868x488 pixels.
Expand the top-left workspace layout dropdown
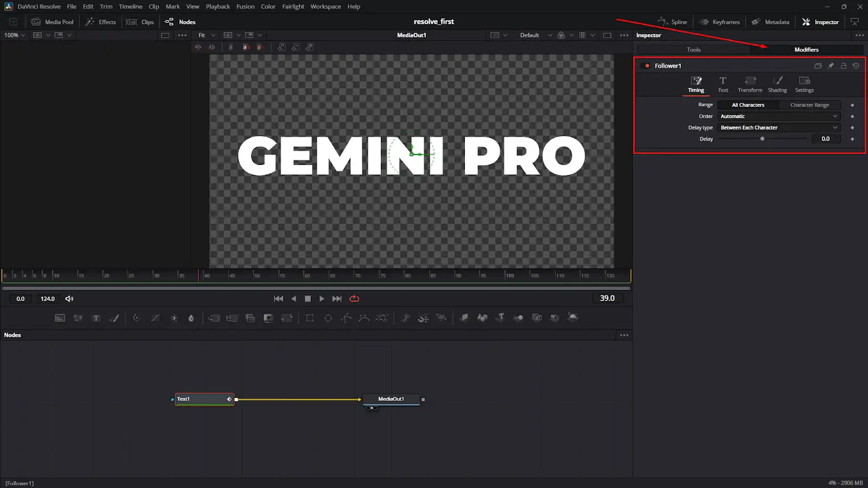pos(14,22)
